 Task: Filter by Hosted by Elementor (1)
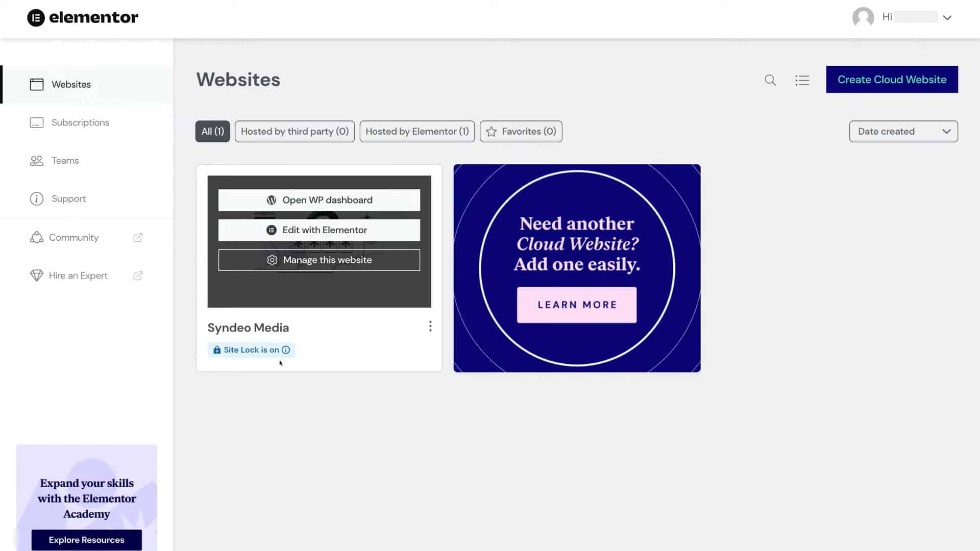click(417, 132)
